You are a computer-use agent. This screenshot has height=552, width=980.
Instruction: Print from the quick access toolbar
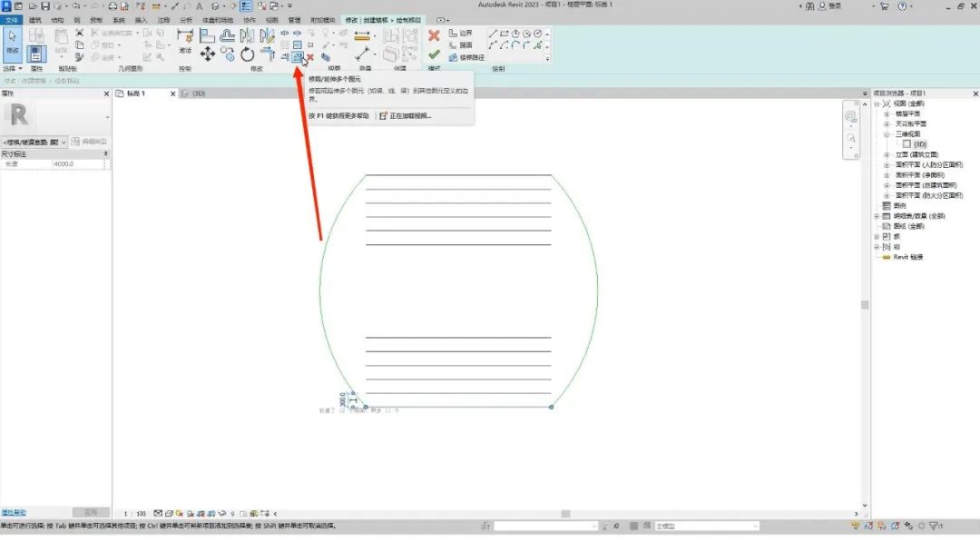point(113,6)
